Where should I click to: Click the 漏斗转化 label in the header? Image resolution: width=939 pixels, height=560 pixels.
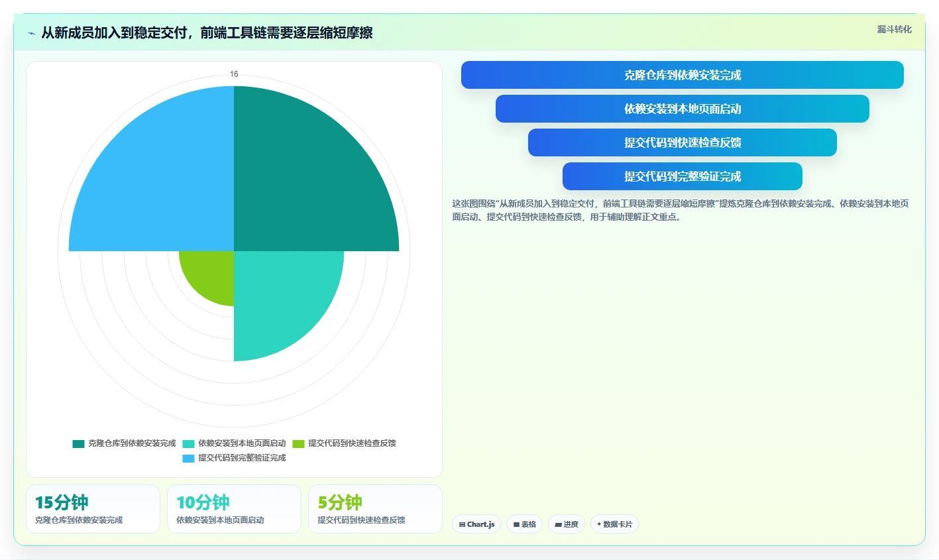pyautogui.click(x=894, y=29)
